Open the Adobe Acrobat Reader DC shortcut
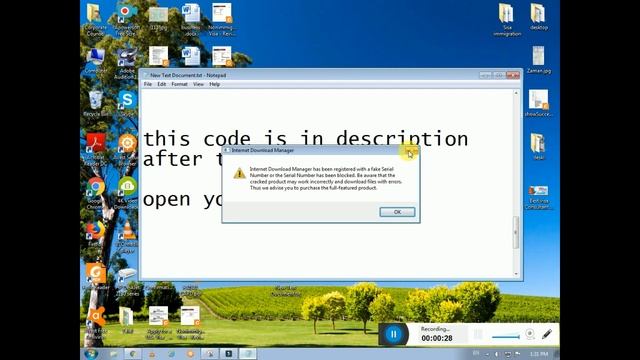The image size is (640, 360). coord(95,149)
